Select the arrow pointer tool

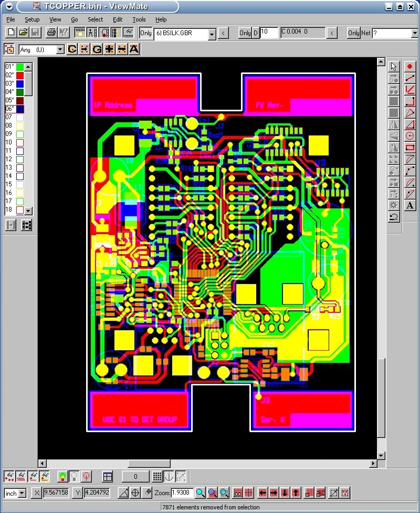[x=394, y=67]
